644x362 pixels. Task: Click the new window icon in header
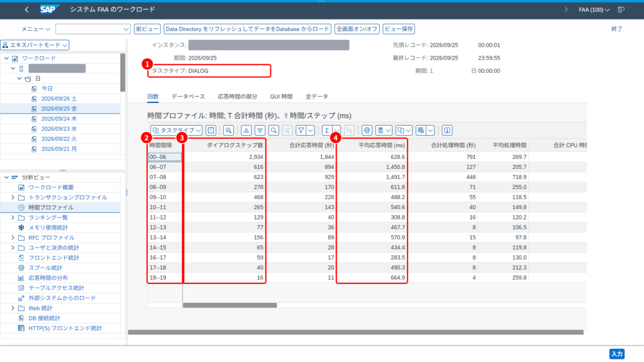point(621,9)
